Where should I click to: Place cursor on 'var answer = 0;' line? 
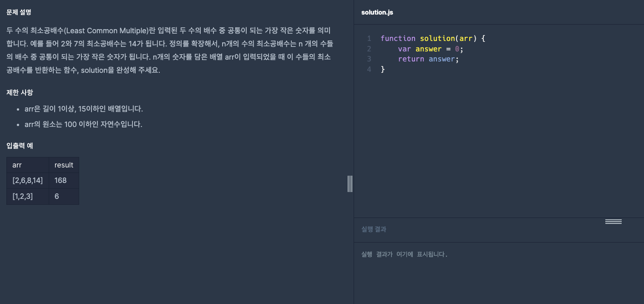click(431, 49)
